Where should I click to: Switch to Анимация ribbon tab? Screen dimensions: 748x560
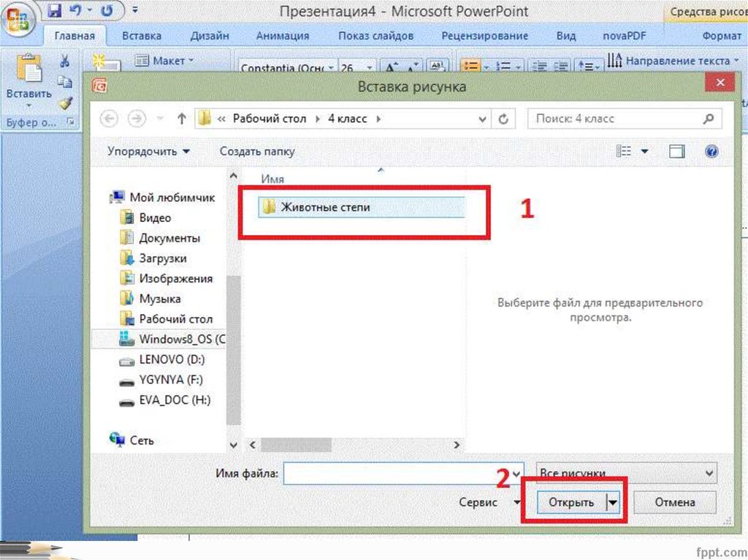pos(283,36)
